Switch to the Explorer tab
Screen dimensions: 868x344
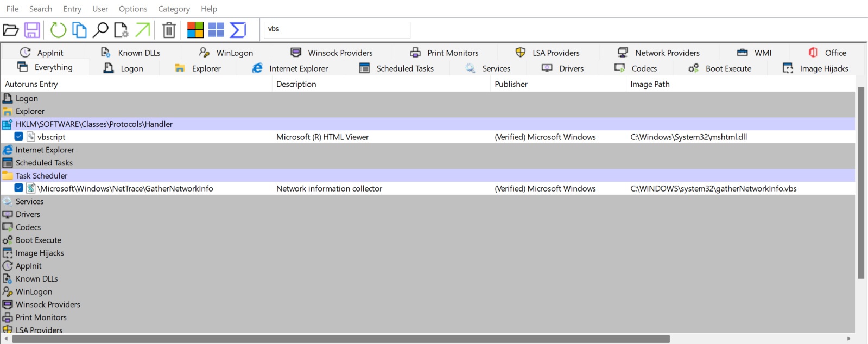(198, 68)
